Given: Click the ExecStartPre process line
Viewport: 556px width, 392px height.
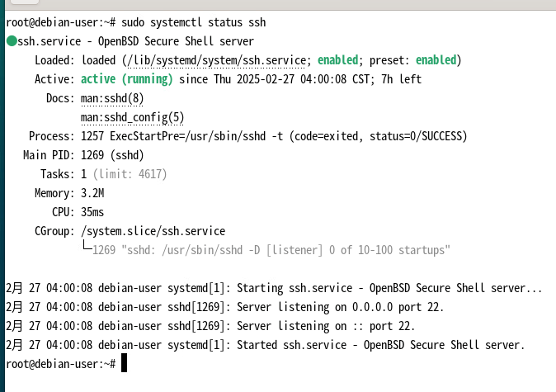Looking at the screenshot, I should pos(274,136).
